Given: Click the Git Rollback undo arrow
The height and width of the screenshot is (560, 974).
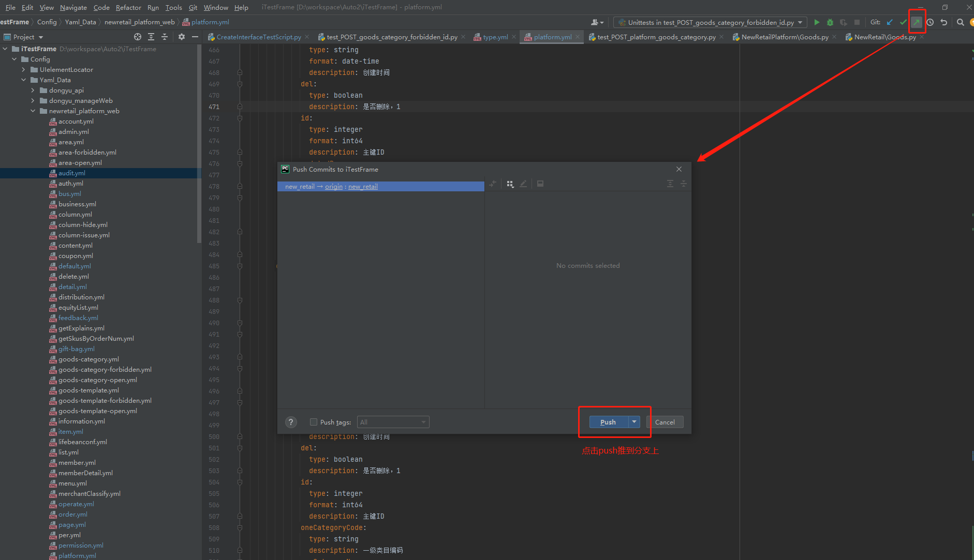Looking at the screenshot, I should [943, 22].
